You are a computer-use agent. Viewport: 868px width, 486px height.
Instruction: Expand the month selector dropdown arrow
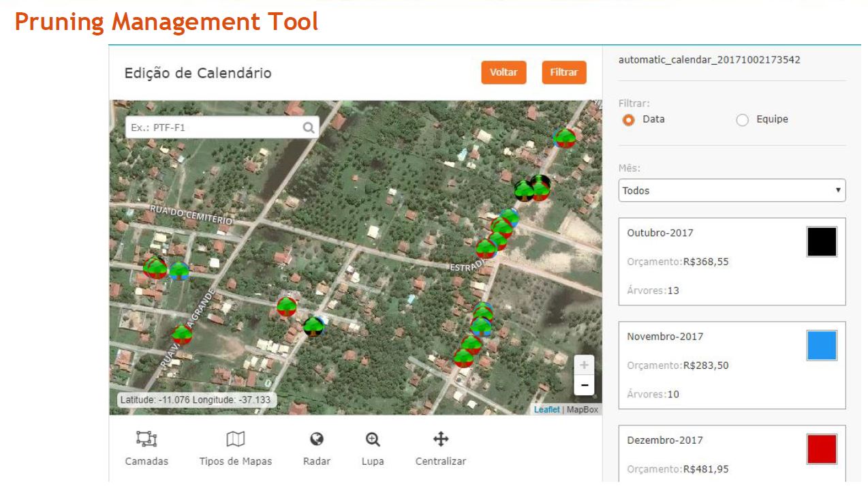tap(837, 190)
